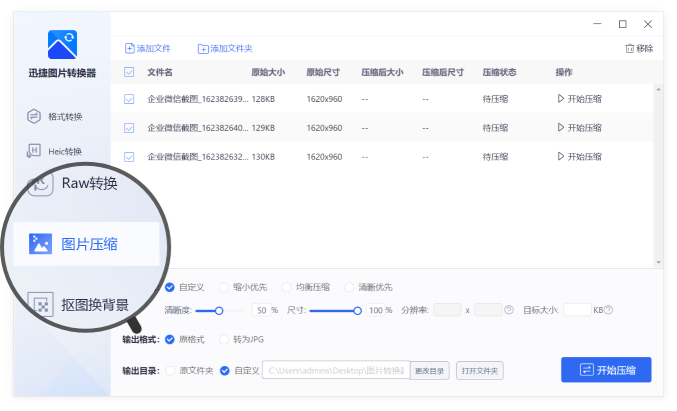Click 更改目录 button
The height and width of the screenshot is (411, 677).
[x=430, y=371]
